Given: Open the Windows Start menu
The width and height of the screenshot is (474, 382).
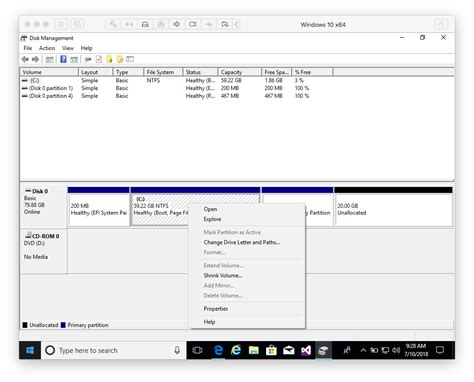Looking at the screenshot, I should point(30,350).
